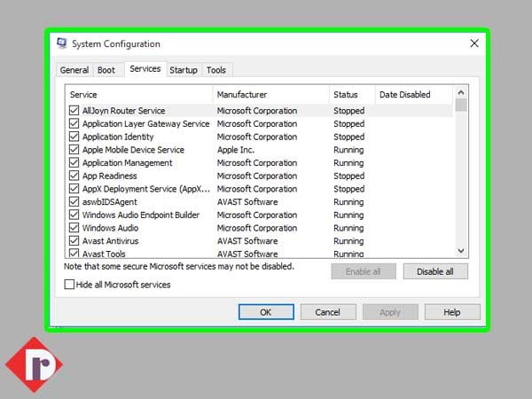
Task: Toggle the Avast Tools checkbox
Action: pos(74,253)
